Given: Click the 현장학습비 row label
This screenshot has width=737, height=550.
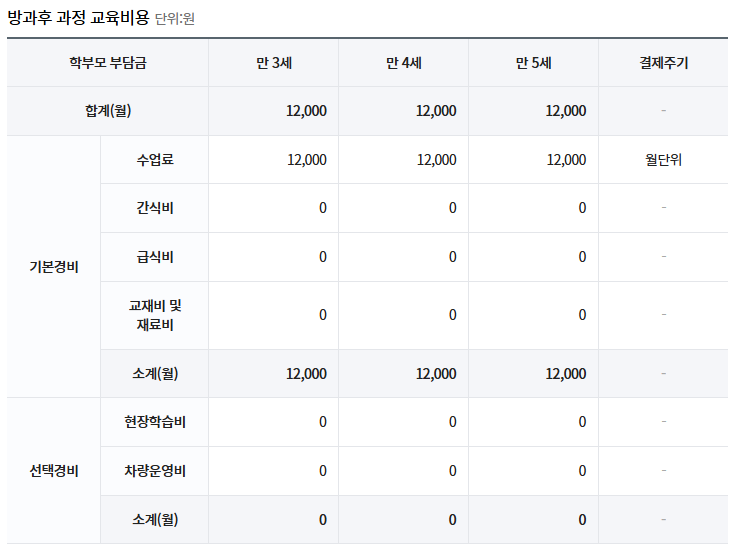Looking at the screenshot, I should (x=155, y=422).
